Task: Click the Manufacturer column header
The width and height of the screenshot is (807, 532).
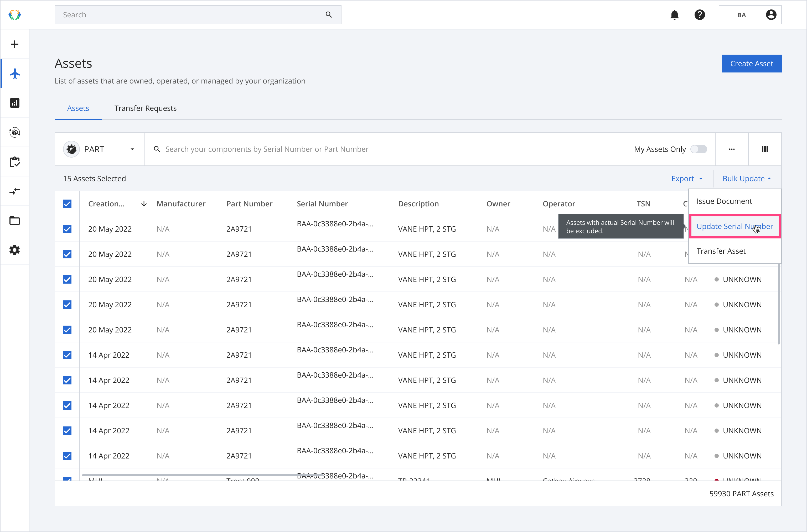Action: [181, 204]
